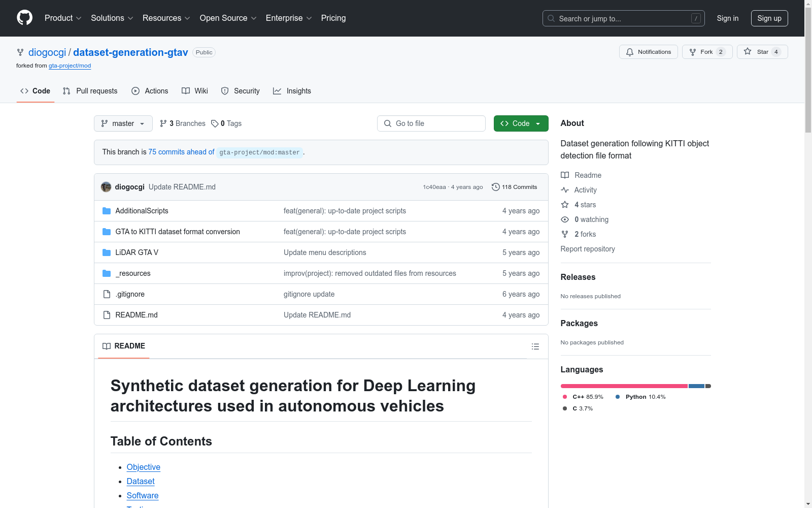Image resolution: width=812 pixels, height=508 pixels.
Task: Click the C++ 85.9% language label
Action: [583, 397]
